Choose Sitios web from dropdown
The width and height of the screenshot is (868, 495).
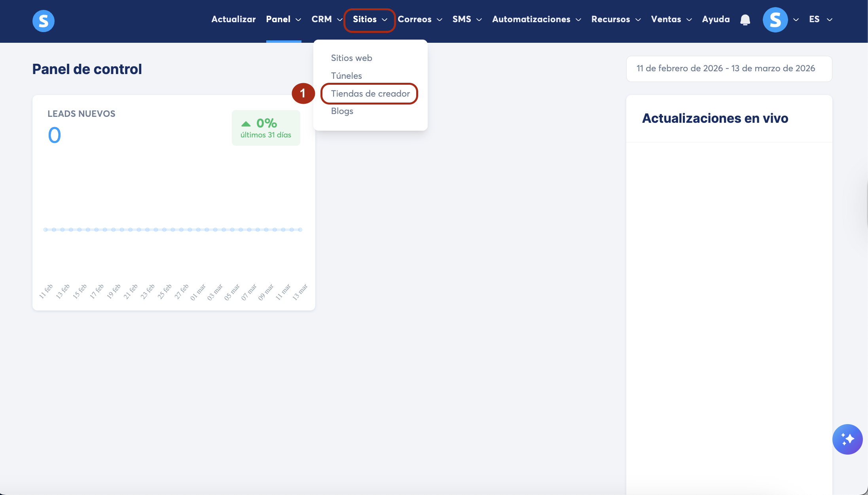coord(351,58)
